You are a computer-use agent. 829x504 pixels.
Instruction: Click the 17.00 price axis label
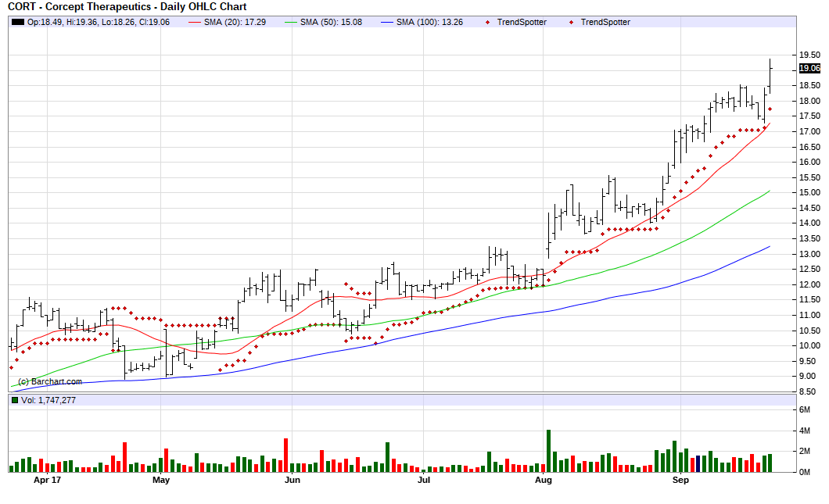click(809, 131)
